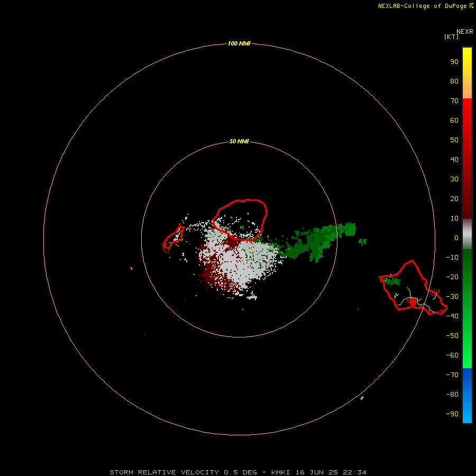Click the -30 tick label on the scale
This screenshot has width=476, height=476.
click(452, 297)
